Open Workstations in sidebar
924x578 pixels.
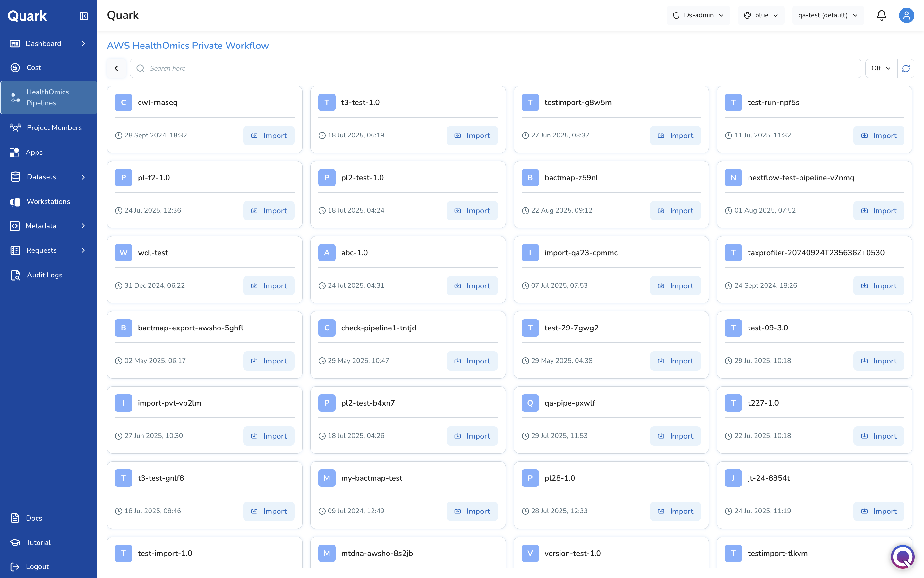coord(48,201)
